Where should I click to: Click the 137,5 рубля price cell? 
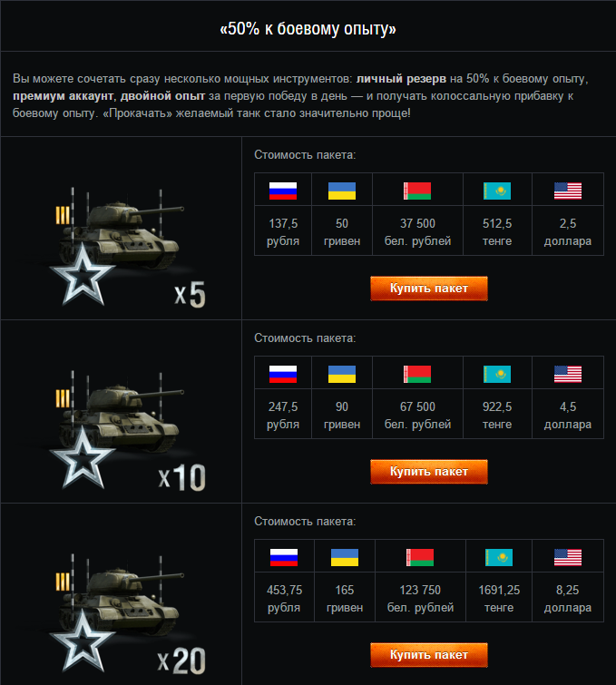pyautogui.click(x=283, y=232)
